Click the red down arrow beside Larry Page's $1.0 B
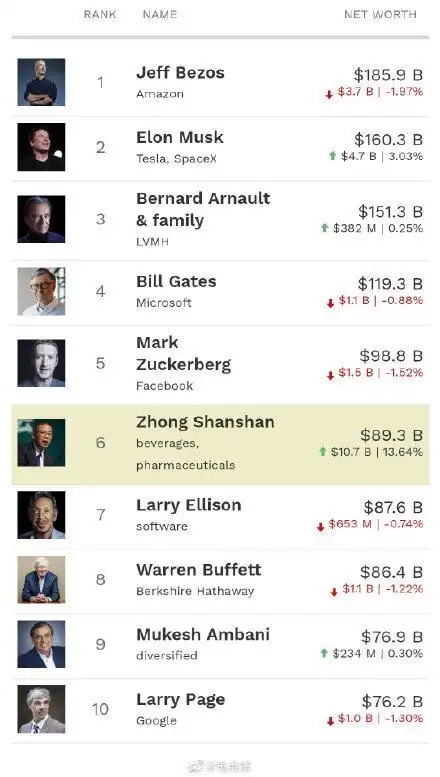Viewport: 440px width, 777px height. (x=330, y=721)
